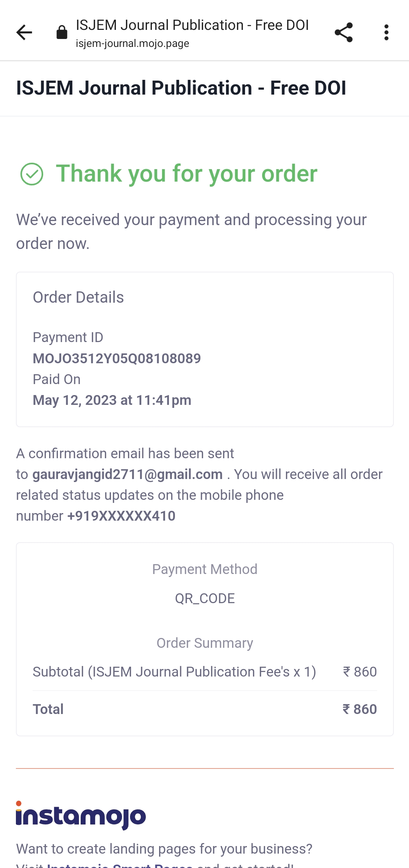Click the rupee symbol beside the Total amount
The image size is (409, 868).
pos(346,709)
